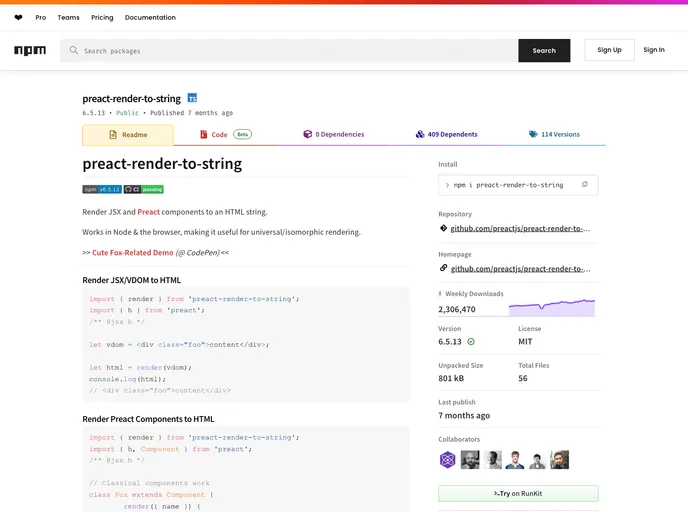Click the git repository diamond icon
This screenshot has height=512, width=688.
coord(444,228)
